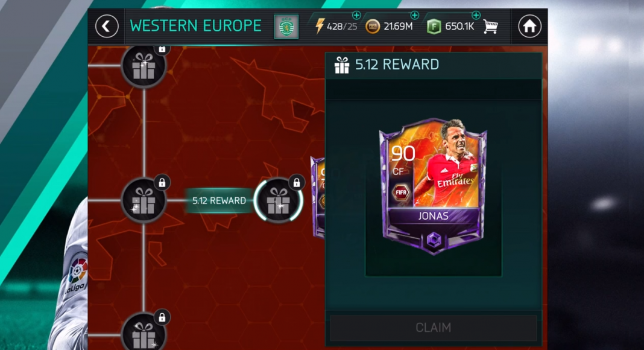Click the WESTERN EUROPE title
The image size is (644, 350).
pyautogui.click(x=195, y=27)
